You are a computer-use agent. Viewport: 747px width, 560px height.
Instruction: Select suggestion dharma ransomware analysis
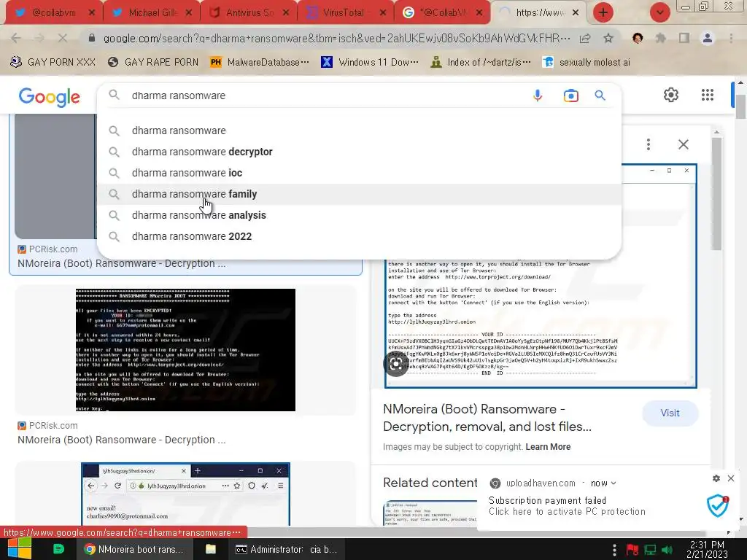click(359, 215)
